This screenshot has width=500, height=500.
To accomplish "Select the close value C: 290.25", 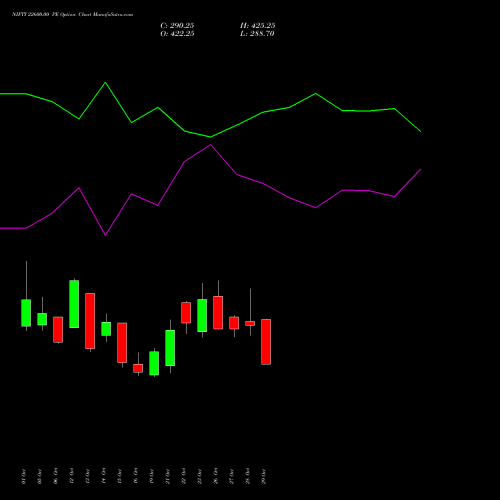I will (177, 26).
